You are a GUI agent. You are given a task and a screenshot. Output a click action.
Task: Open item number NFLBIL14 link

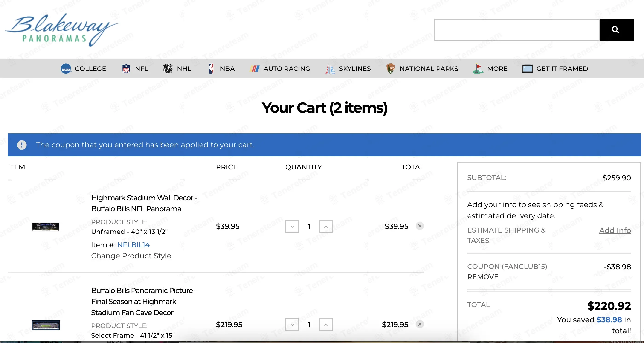click(x=133, y=245)
